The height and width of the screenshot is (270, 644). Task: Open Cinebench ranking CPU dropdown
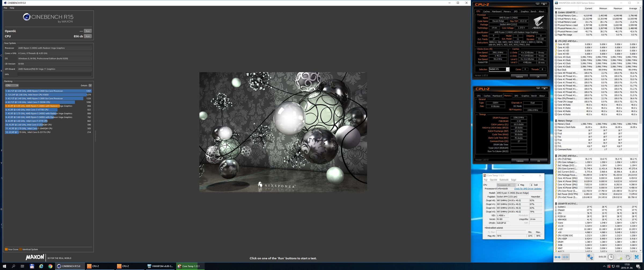[12, 85]
